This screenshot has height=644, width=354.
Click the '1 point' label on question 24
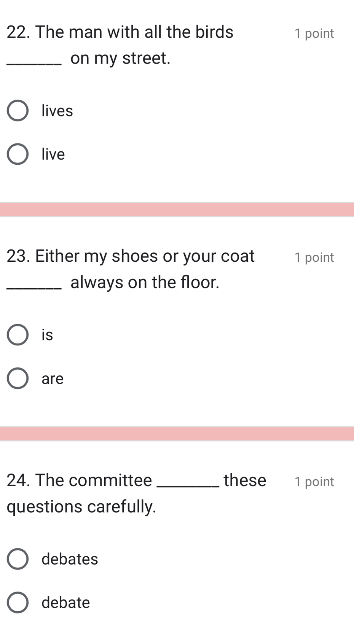point(314,482)
